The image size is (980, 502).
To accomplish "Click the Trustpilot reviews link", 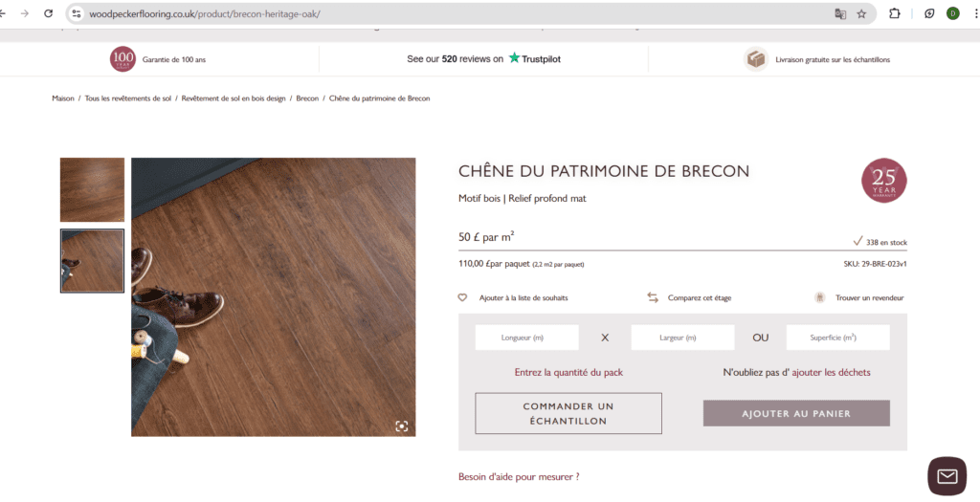I will tap(483, 58).
